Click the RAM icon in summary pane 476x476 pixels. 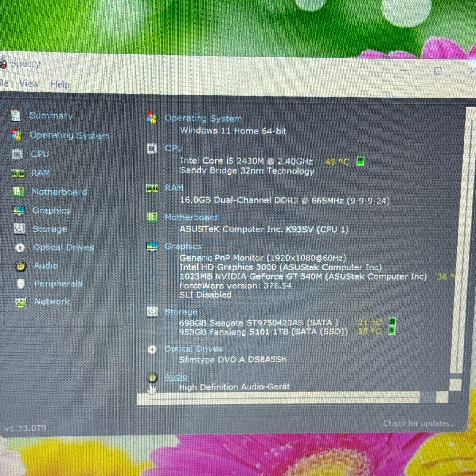[152, 188]
